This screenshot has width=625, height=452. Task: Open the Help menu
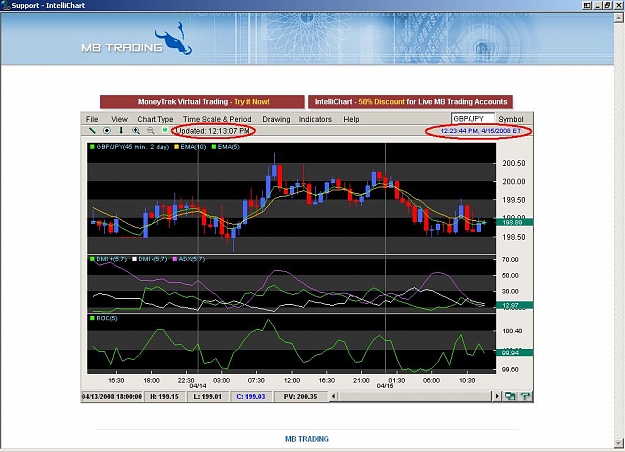[351, 119]
